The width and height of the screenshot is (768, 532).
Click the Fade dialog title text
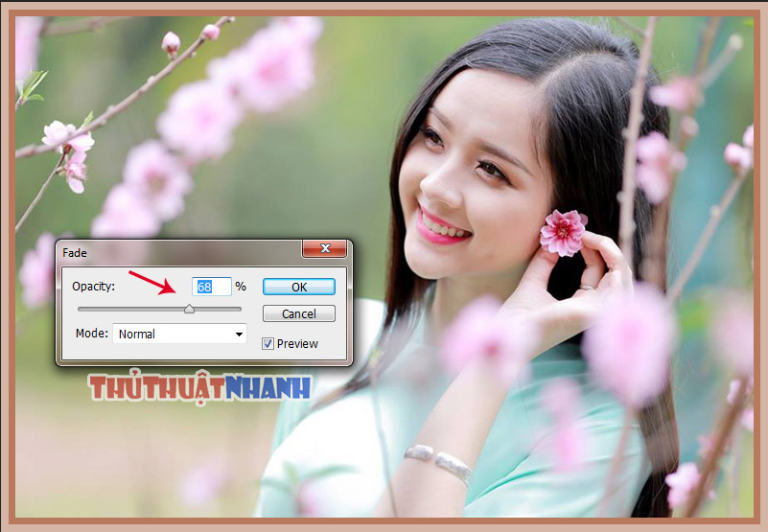pos(75,253)
